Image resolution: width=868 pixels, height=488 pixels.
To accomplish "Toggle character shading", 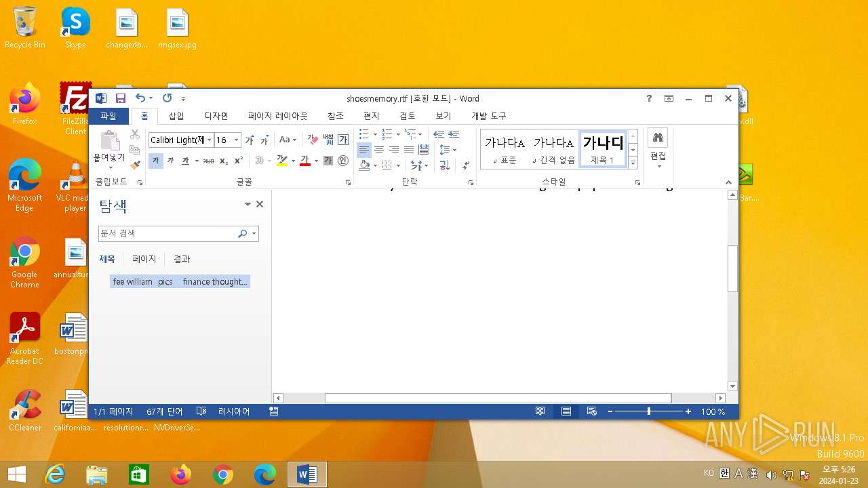I will point(328,161).
